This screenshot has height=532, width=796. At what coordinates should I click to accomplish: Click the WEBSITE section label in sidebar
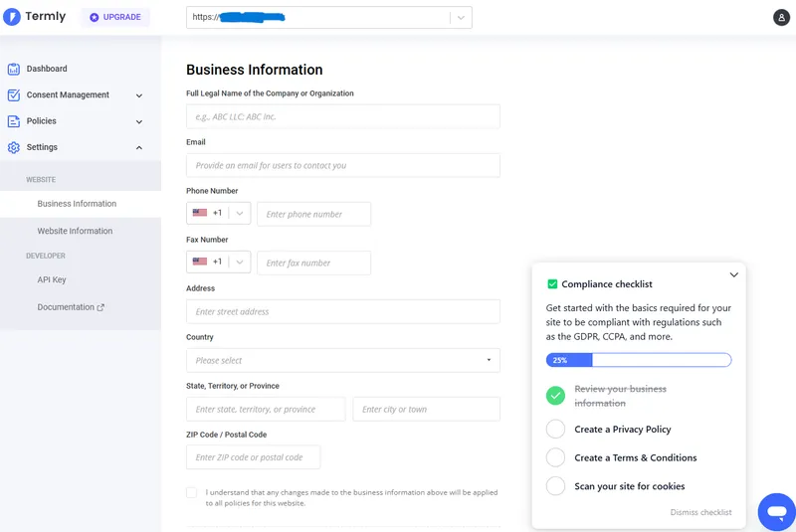[x=41, y=180]
